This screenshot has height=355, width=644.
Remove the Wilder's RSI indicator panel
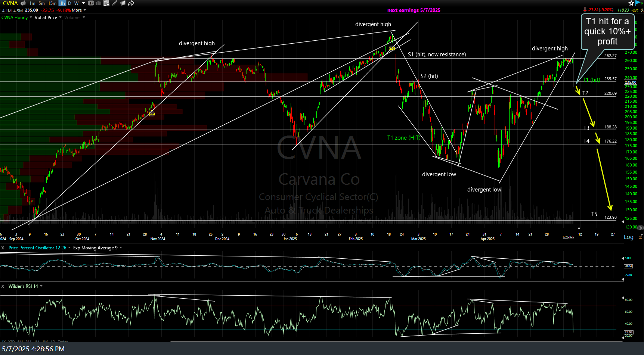(3, 286)
